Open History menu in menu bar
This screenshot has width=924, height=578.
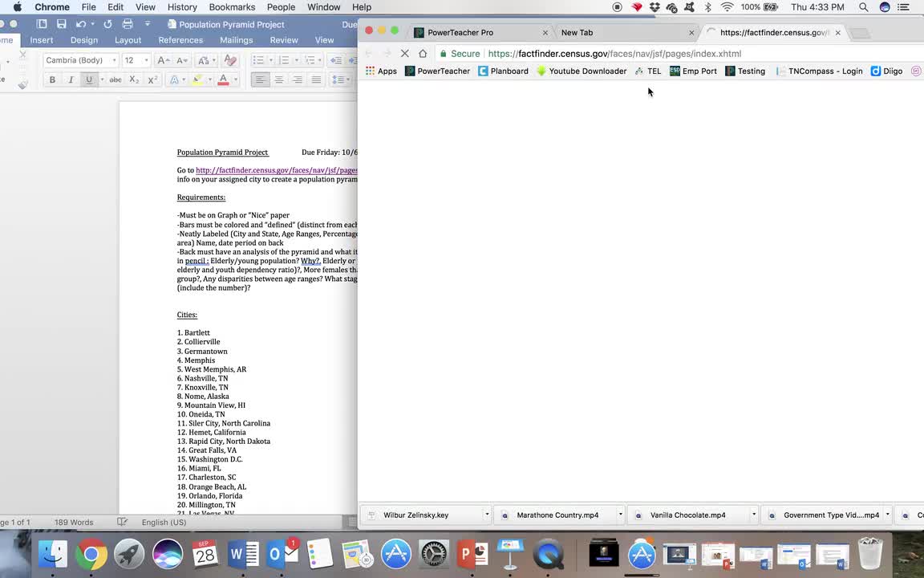pyautogui.click(x=182, y=7)
